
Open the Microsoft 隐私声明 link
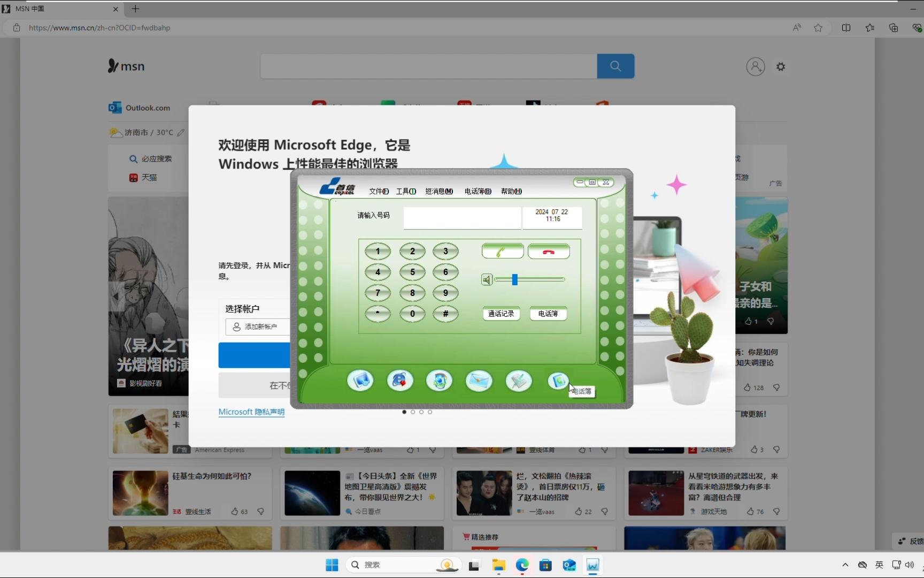tap(251, 412)
